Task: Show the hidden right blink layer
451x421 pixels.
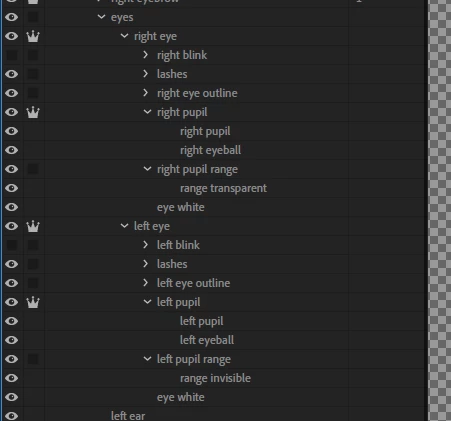Action: point(12,55)
